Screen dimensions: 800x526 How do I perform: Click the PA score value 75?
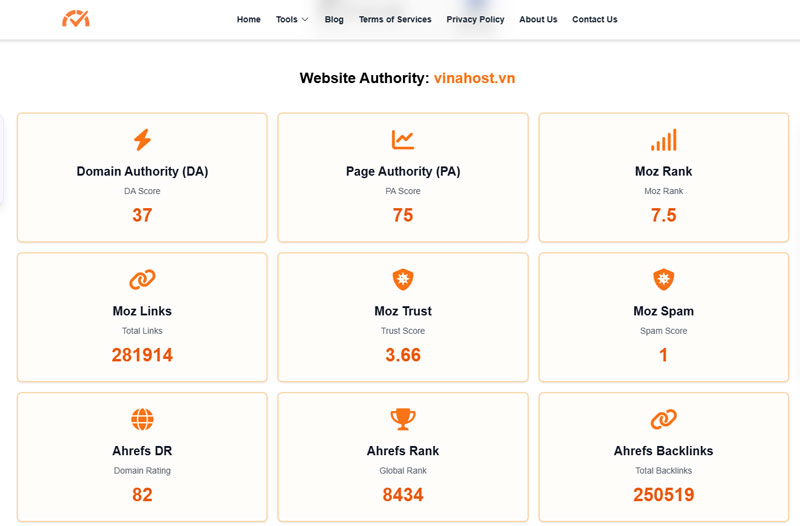403,215
